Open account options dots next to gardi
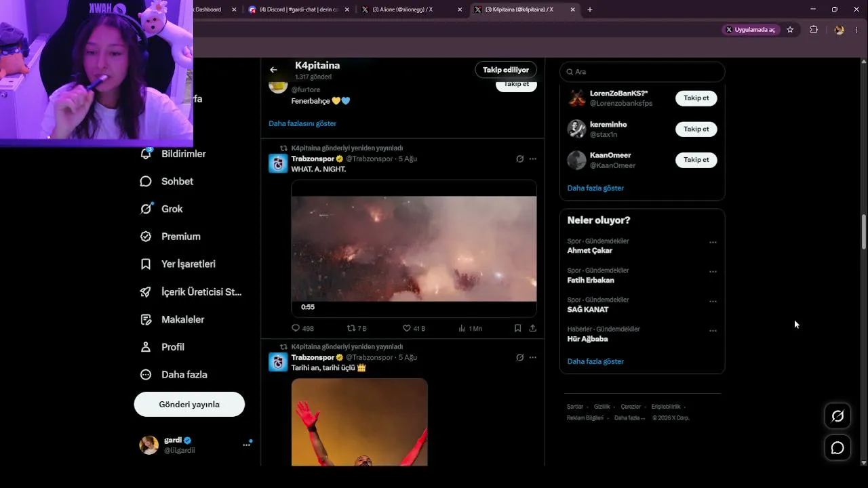The width and height of the screenshot is (868, 488). click(x=246, y=445)
